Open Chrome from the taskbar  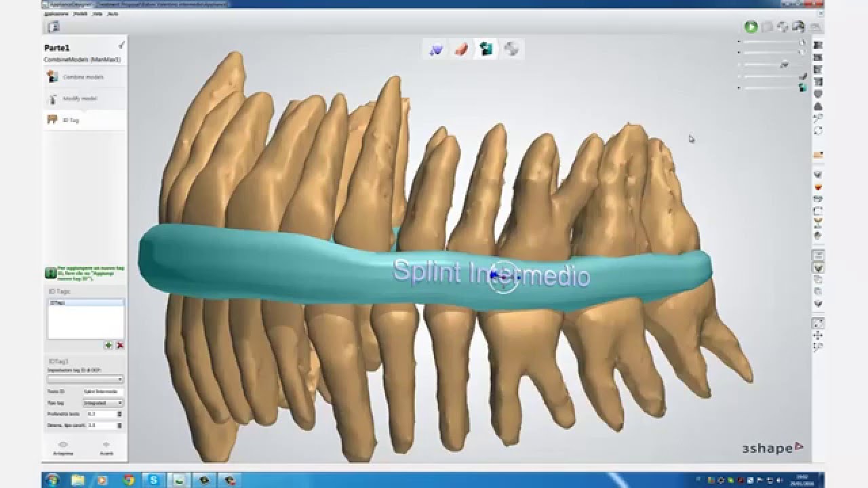point(127,480)
